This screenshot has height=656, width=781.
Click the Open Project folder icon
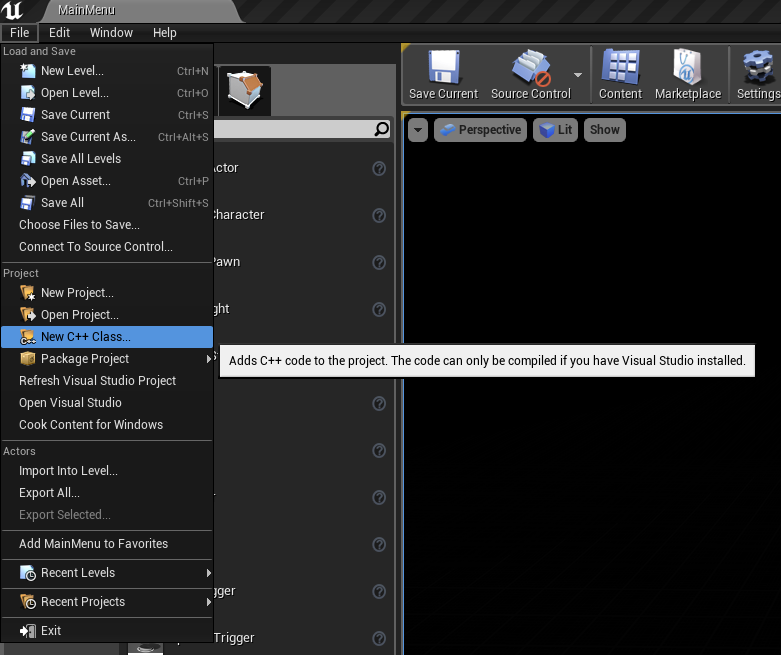click(x=27, y=315)
